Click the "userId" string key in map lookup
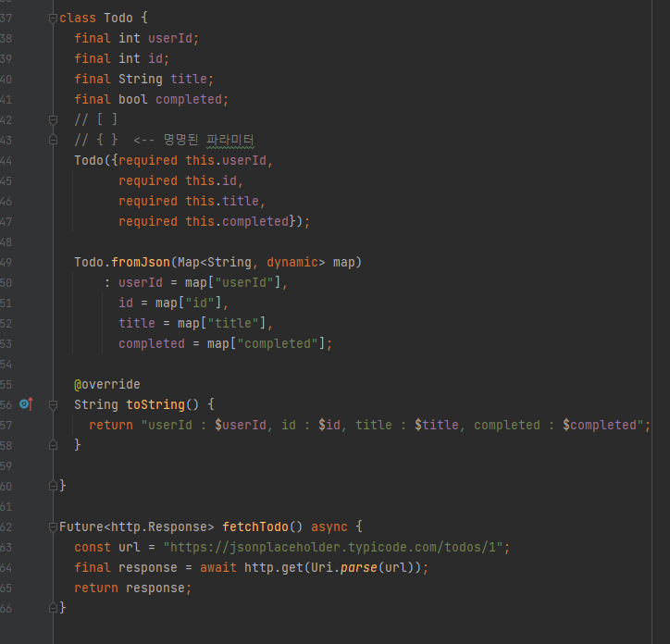The height and width of the screenshot is (644, 670). [244, 282]
